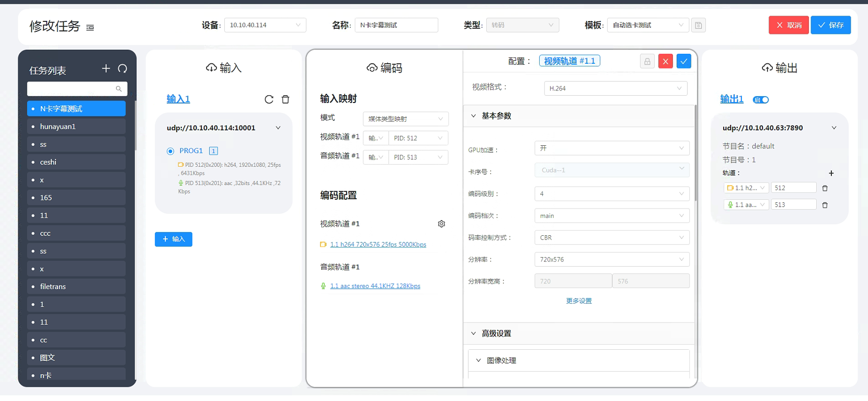
Task: Delete output track 512 with trash icon
Action: tap(825, 188)
